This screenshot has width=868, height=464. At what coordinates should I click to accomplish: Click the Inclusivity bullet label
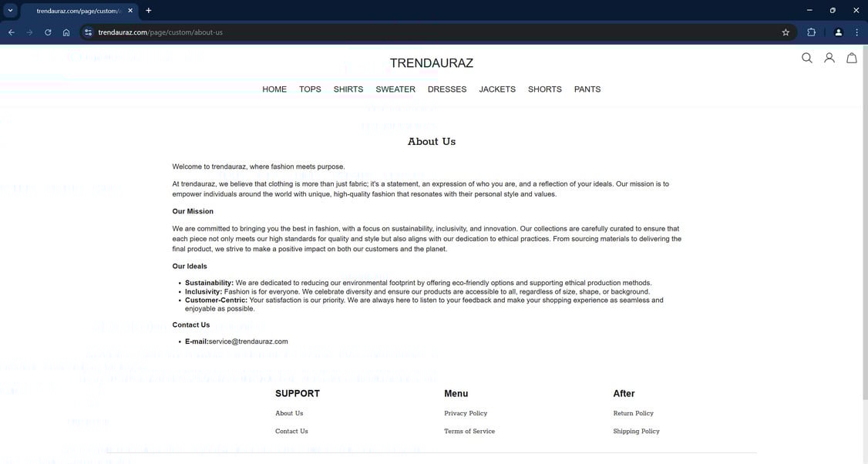tap(204, 292)
